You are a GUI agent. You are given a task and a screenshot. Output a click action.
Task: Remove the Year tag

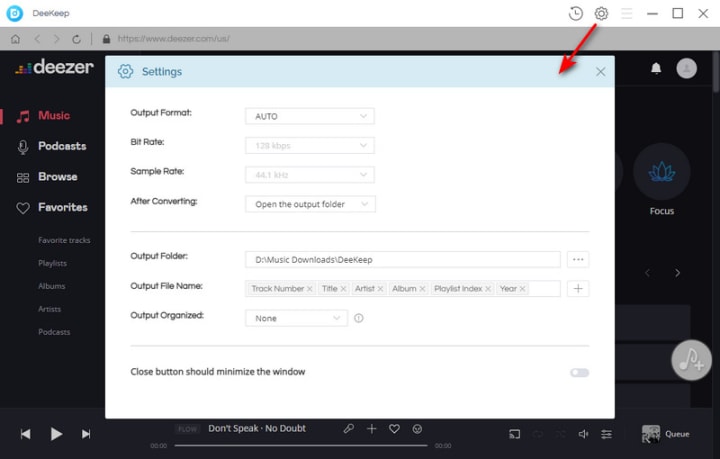(x=522, y=289)
